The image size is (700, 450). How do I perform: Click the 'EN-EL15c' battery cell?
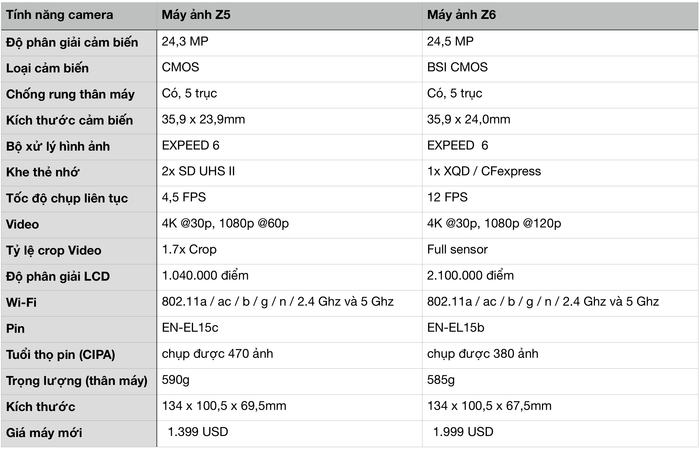click(290, 329)
